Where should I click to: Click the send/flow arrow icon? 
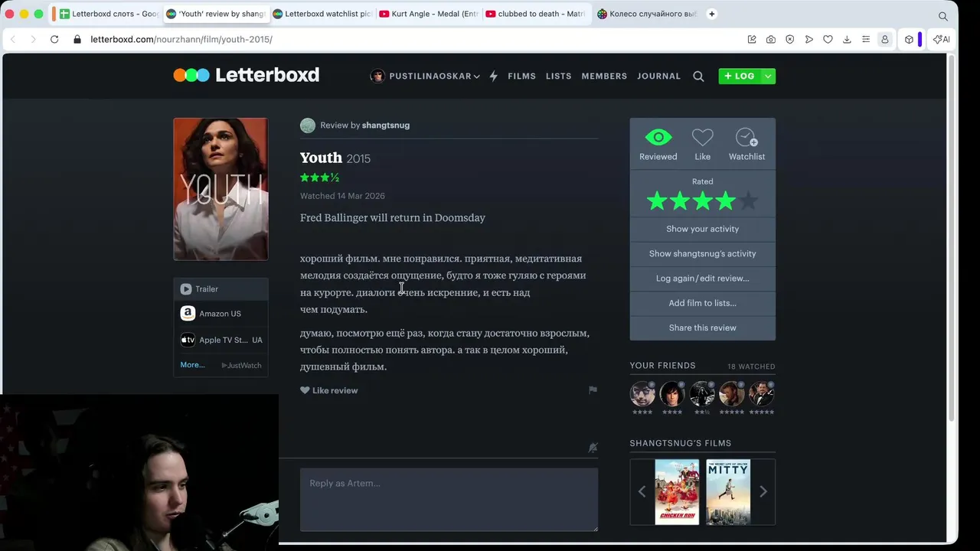tap(809, 39)
